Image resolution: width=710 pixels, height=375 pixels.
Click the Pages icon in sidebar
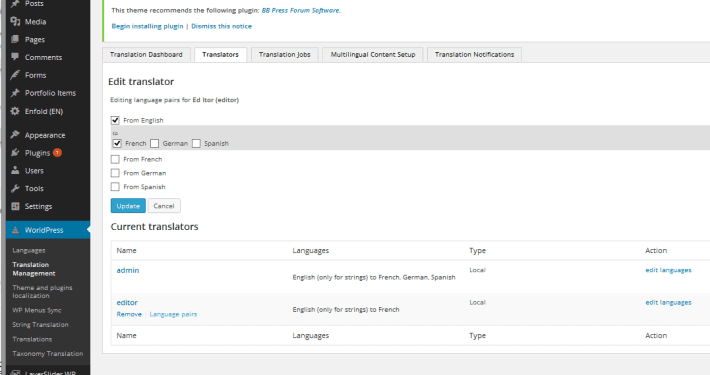pyautogui.click(x=15, y=39)
